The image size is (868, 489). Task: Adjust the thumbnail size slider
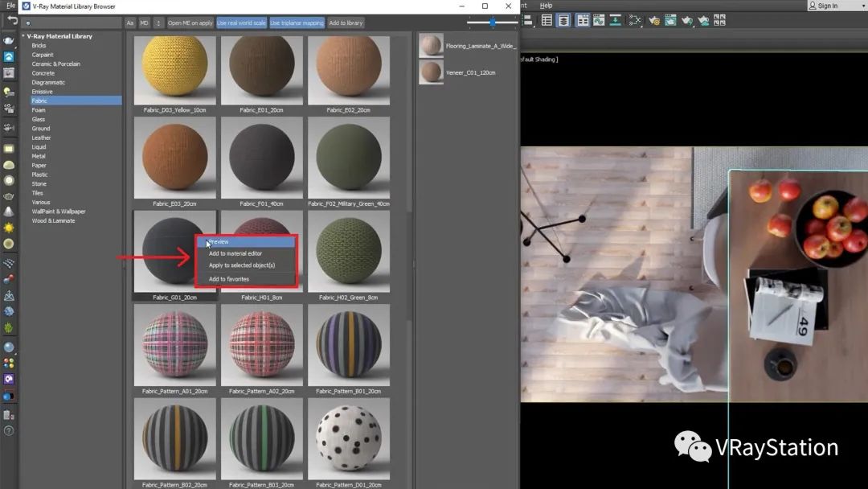(492, 23)
